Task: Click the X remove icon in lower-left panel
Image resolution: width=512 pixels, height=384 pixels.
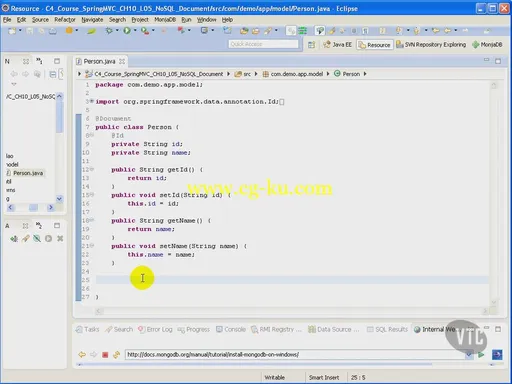Action: coord(60,238)
